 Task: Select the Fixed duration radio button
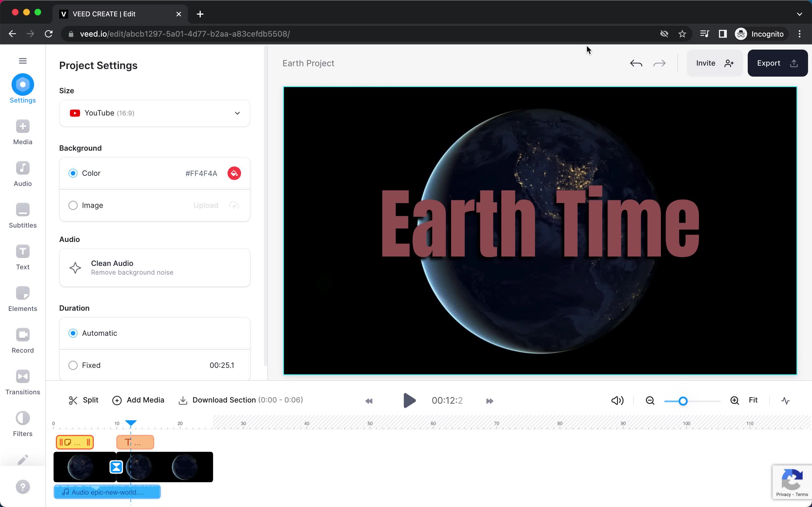[x=72, y=365]
